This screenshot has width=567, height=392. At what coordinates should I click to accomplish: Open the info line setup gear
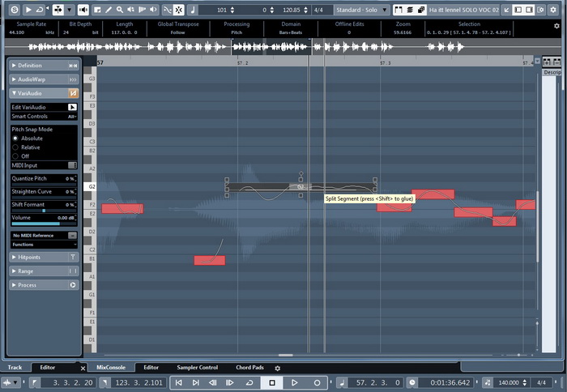click(556, 26)
